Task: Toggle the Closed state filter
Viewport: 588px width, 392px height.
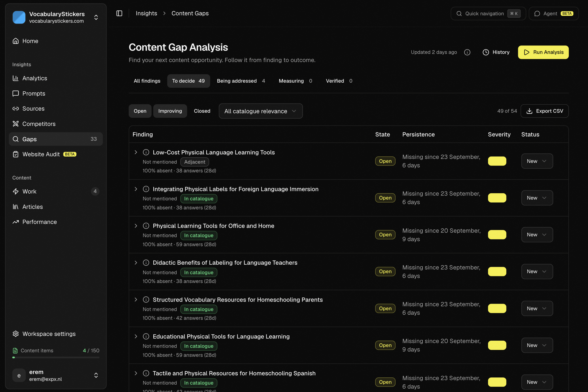Action: point(202,111)
